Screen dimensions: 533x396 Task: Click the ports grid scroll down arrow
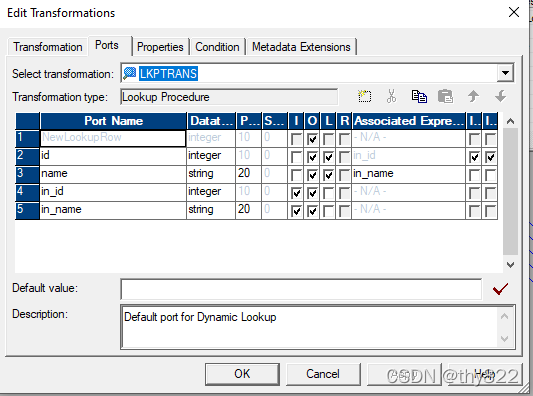510,265
